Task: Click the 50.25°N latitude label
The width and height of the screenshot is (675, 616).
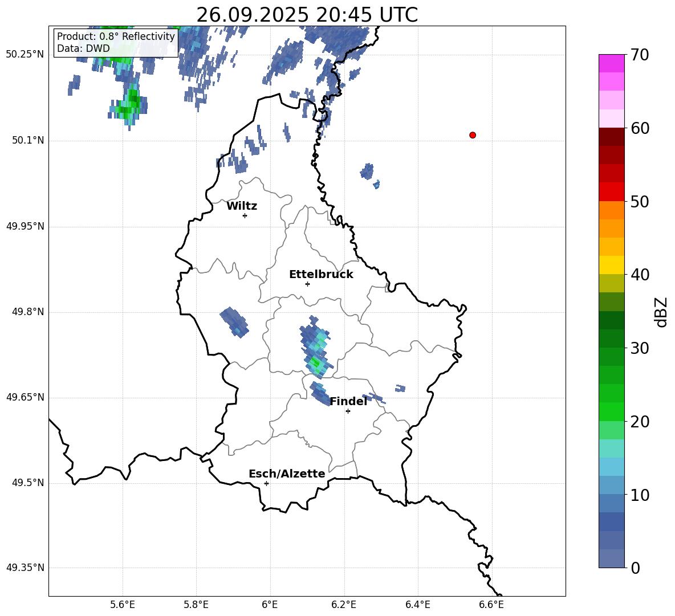Action: click(25, 55)
